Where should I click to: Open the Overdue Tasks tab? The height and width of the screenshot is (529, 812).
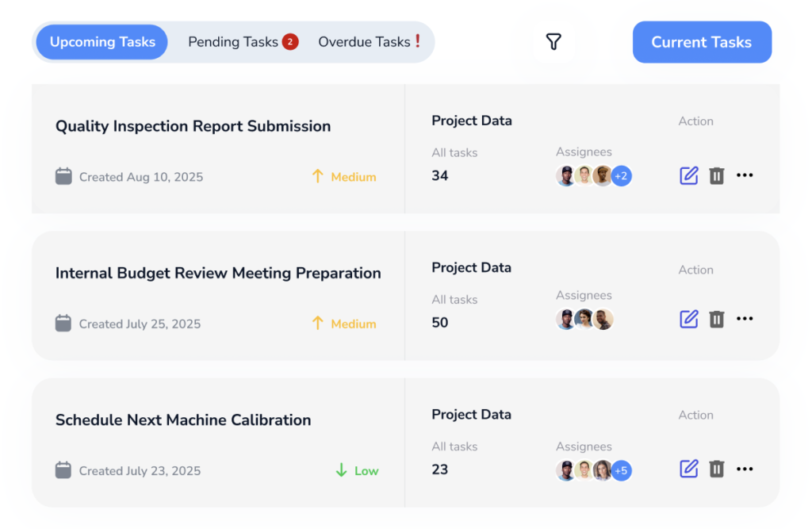(x=365, y=42)
